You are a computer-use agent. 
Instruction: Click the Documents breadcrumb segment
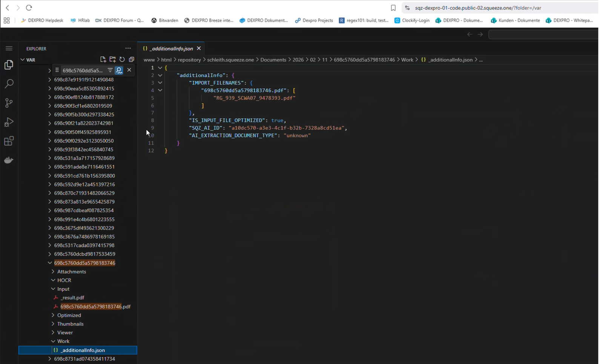273,60
